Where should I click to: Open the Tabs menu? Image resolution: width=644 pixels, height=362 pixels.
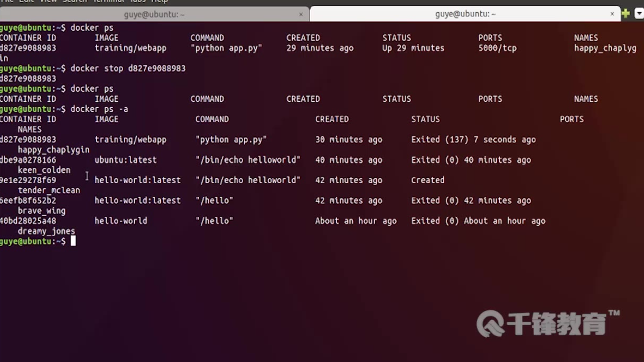(x=138, y=1)
